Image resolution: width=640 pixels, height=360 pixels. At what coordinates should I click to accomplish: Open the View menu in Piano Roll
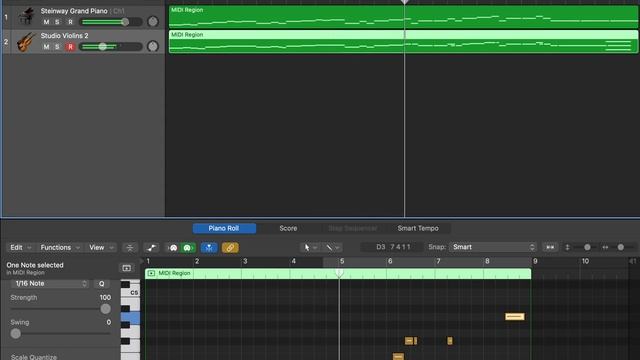tap(101, 247)
